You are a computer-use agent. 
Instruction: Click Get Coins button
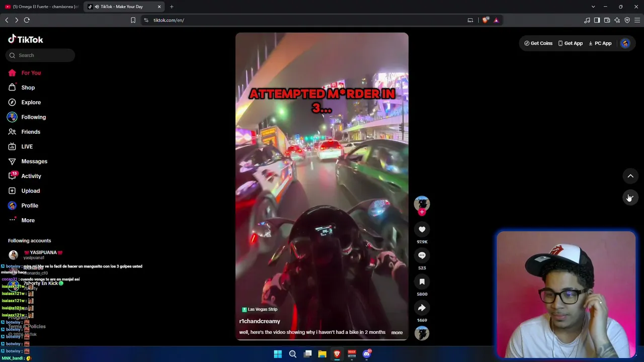(538, 43)
